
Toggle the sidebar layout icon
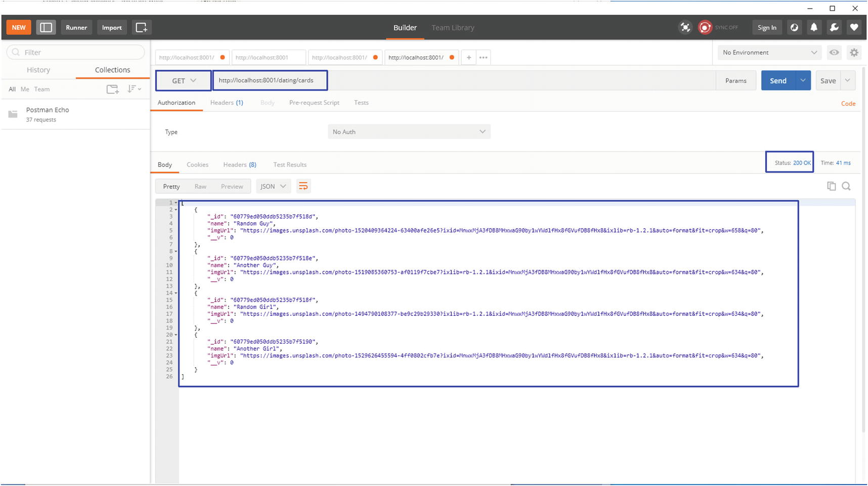pyautogui.click(x=46, y=27)
